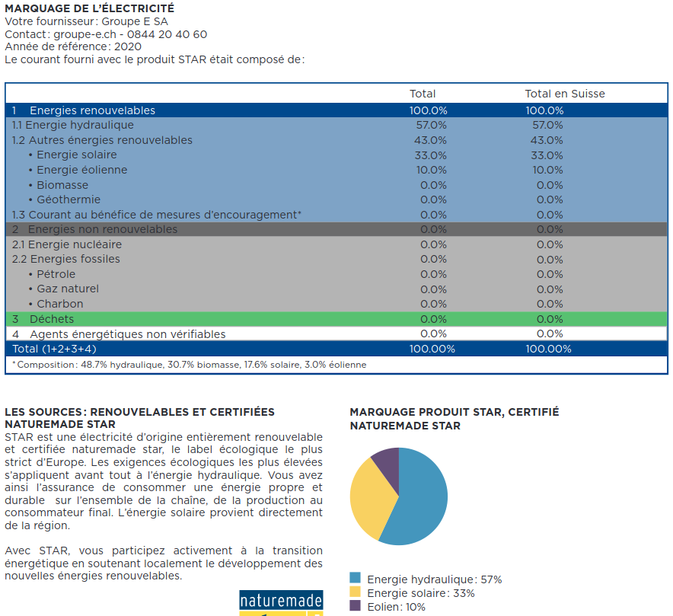Click the 'Gaz naturel' row label
Image resolution: width=673 pixels, height=616 pixels.
tap(68, 289)
